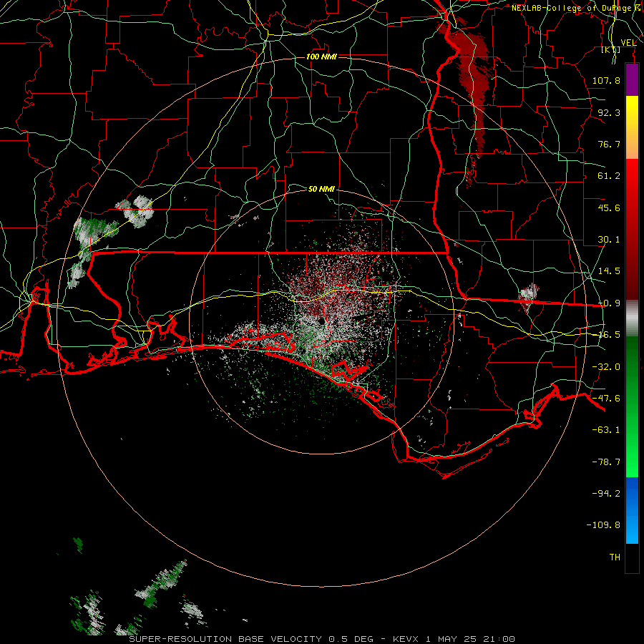Click the -47.6 value on velocity scale
The height and width of the screenshot is (644, 644).
coord(606,399)
